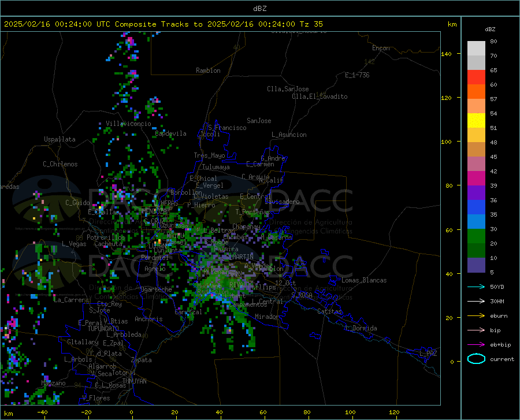Select the purple 36-39 dBZ color swatch
Screen dimensions: 520x420
[476, 193]
